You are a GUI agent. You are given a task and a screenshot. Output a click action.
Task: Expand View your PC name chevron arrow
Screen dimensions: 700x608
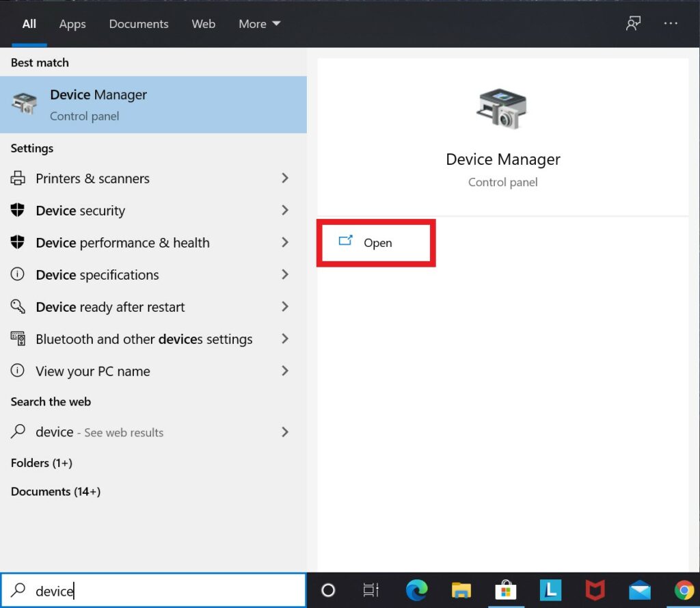[x=285, y=371]
